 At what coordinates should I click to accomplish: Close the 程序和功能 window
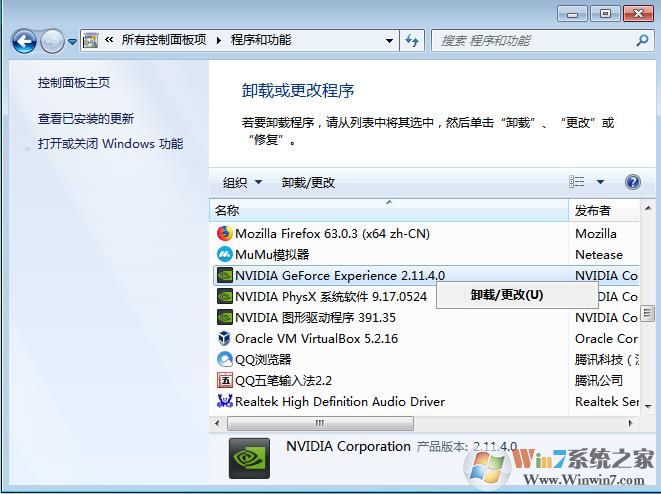(x=638, y=13)
